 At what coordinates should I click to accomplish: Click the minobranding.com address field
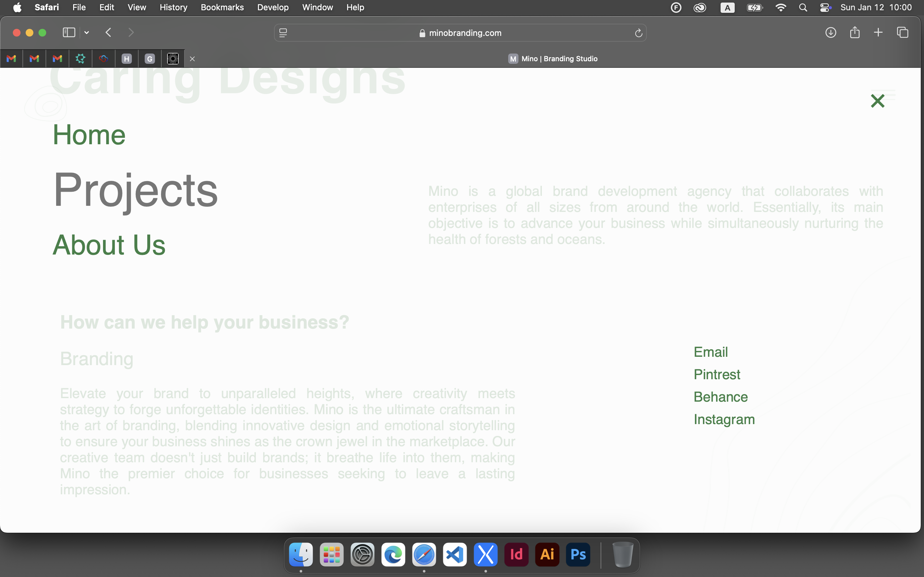[460, 33]
